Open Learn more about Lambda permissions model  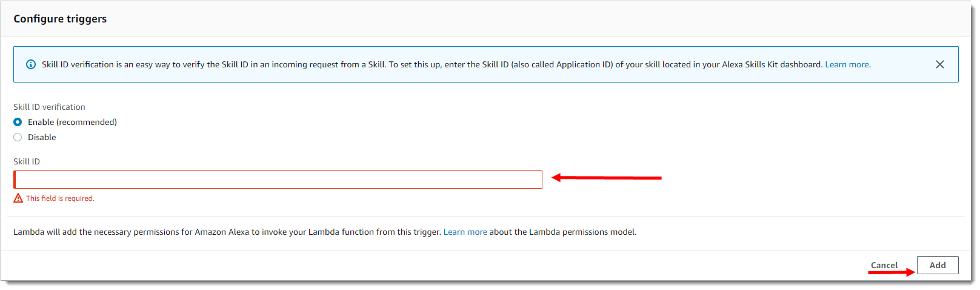[465, 232]
